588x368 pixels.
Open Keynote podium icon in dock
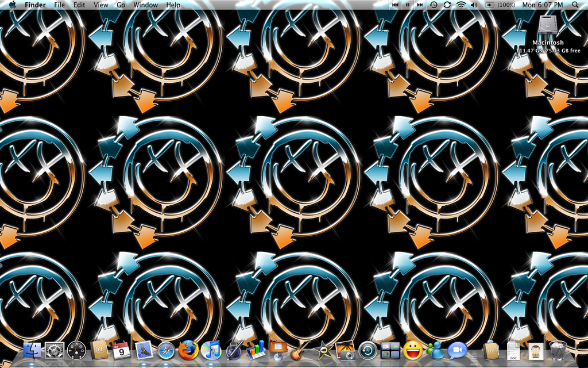(x=278, y=350)
